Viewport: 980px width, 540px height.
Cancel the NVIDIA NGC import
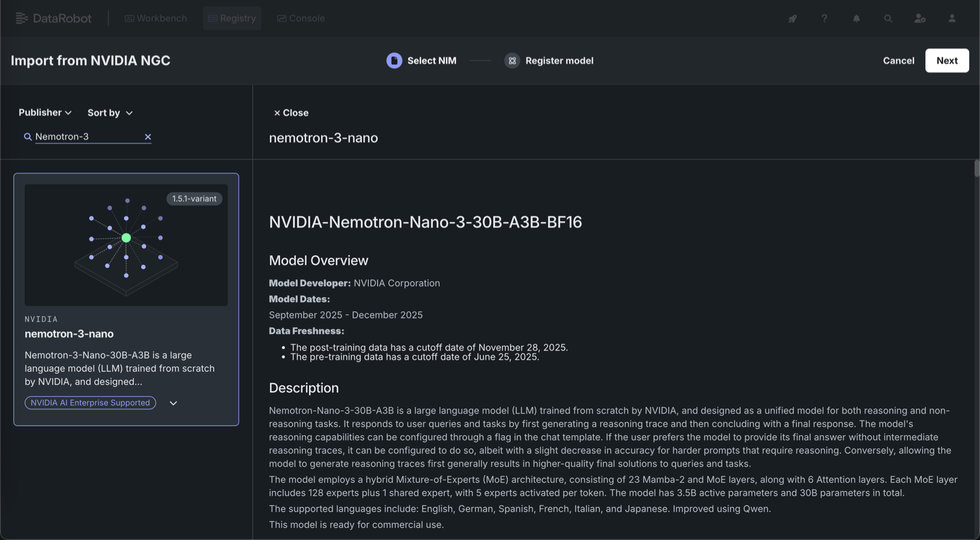898,60
